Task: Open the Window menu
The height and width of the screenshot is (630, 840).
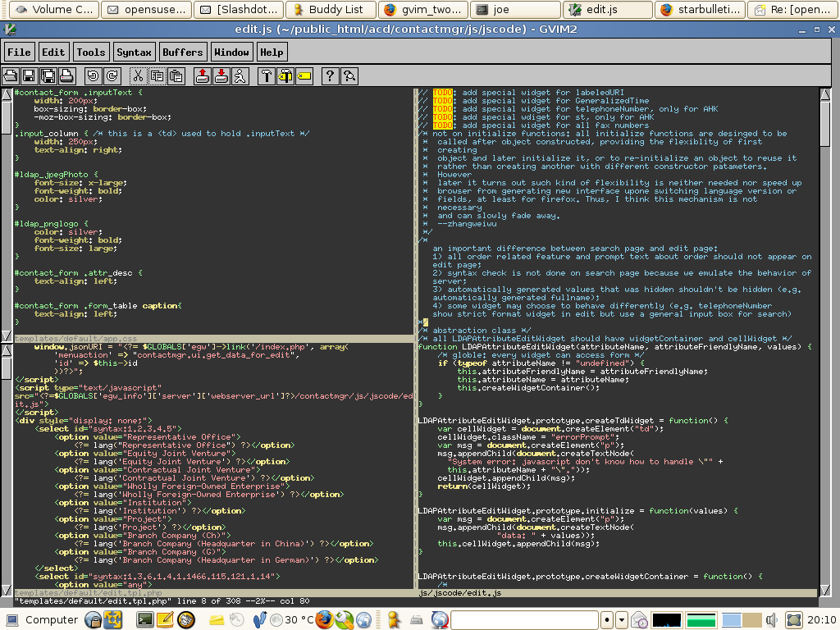Action: point(231,52)
